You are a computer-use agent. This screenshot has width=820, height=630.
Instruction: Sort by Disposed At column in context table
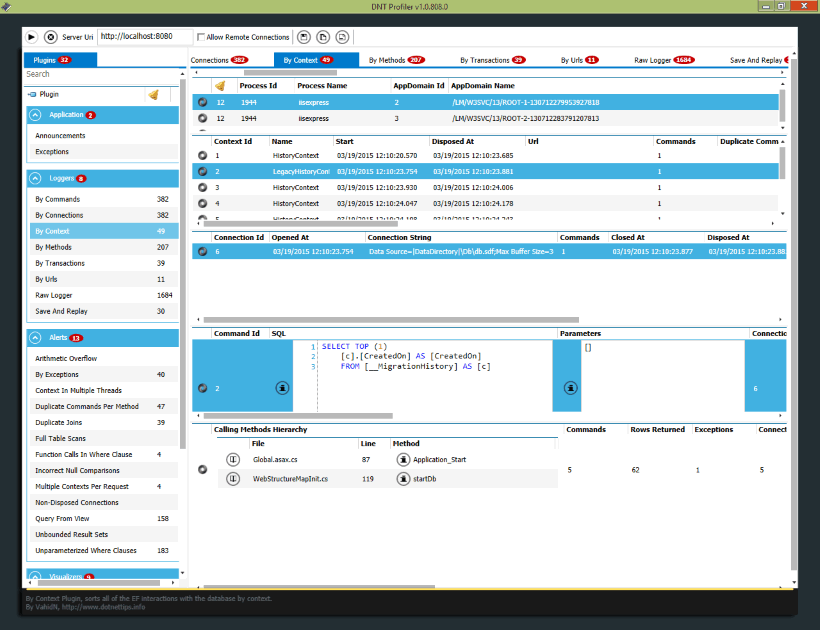pyautogui.click(x=453, y=142)
